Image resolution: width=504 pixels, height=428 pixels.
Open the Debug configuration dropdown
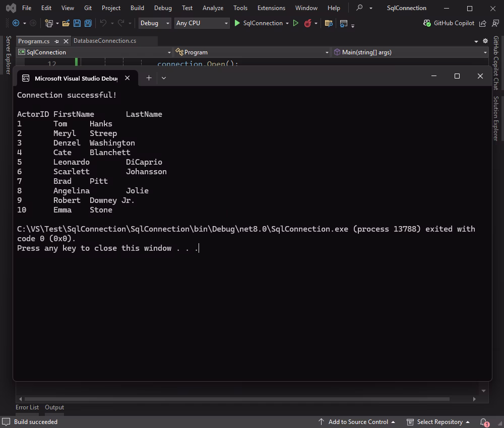(x=154, y=23)
